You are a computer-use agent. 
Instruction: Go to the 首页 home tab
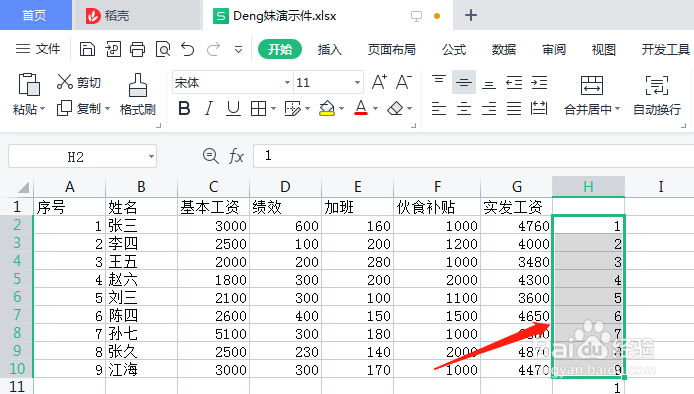coord(35,15)
